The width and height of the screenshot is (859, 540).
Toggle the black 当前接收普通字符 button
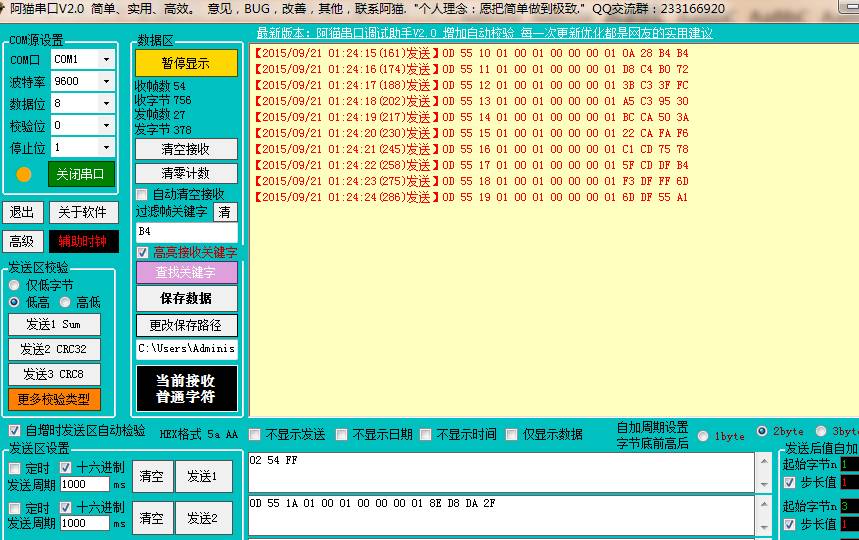pos(186,388)
